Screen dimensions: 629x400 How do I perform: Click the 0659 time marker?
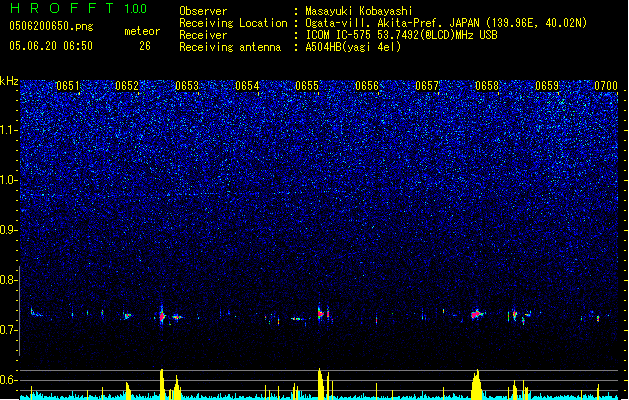547,86
